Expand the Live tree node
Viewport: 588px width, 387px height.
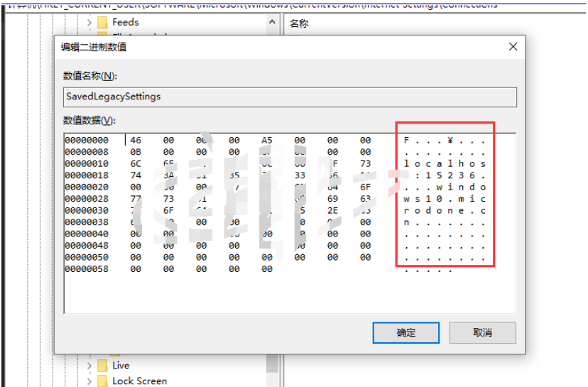[x=89, y=366]
